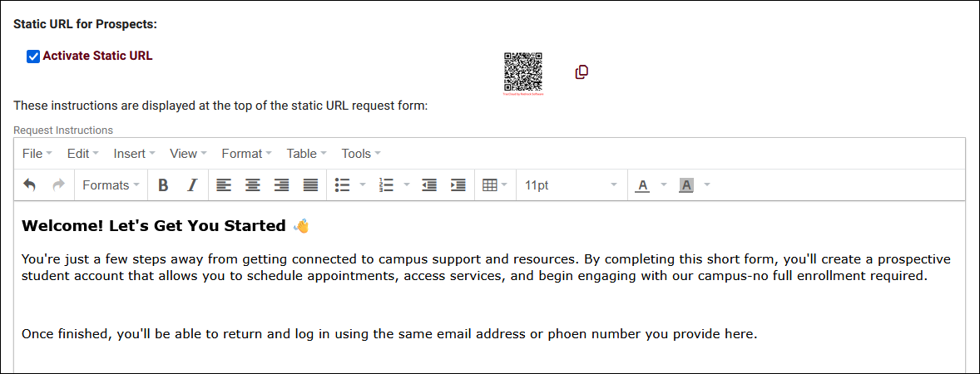Click the Activate Static URL label
The image size is (980, 374).
point(97,57)
